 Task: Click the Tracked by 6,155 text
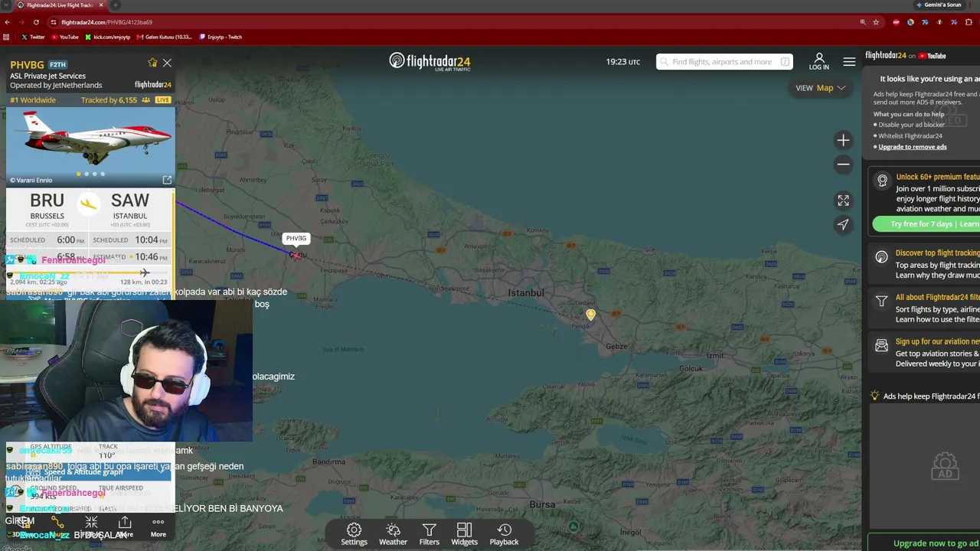click(x=109, y=100)
